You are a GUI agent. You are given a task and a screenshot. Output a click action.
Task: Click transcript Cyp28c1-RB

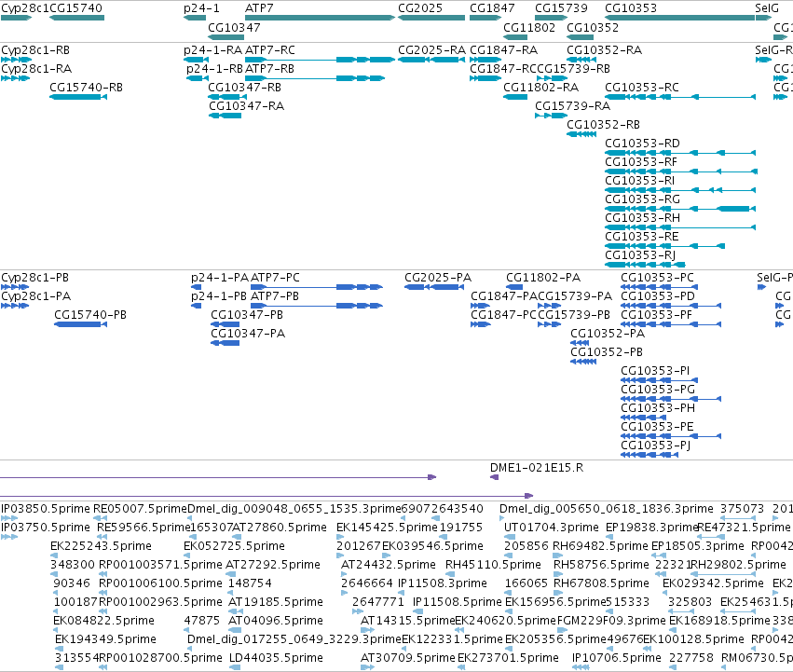click(x=16, y=60)
